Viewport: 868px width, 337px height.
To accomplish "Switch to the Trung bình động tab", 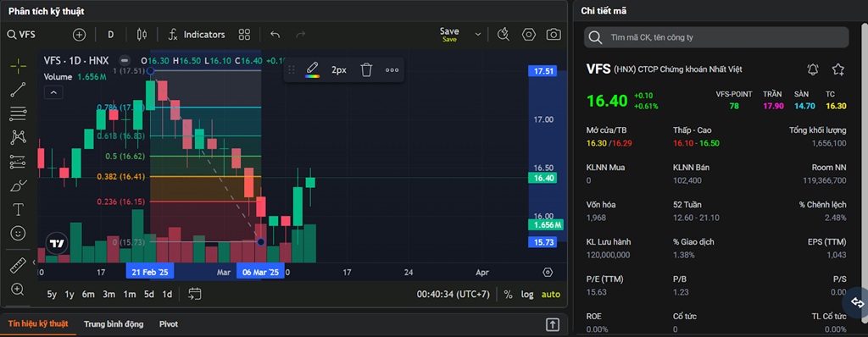I will [114, 323].
